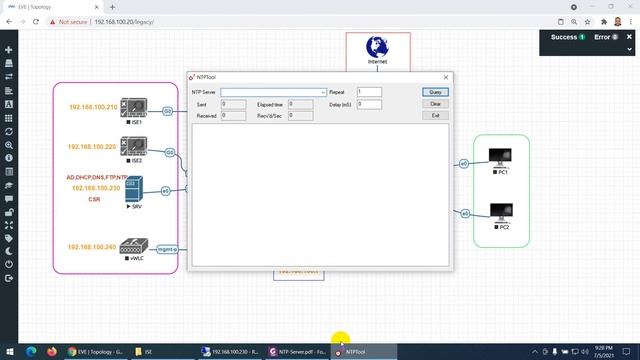Click the browser address bar URL
The image size is (640, 360).
tap(124, 22)
